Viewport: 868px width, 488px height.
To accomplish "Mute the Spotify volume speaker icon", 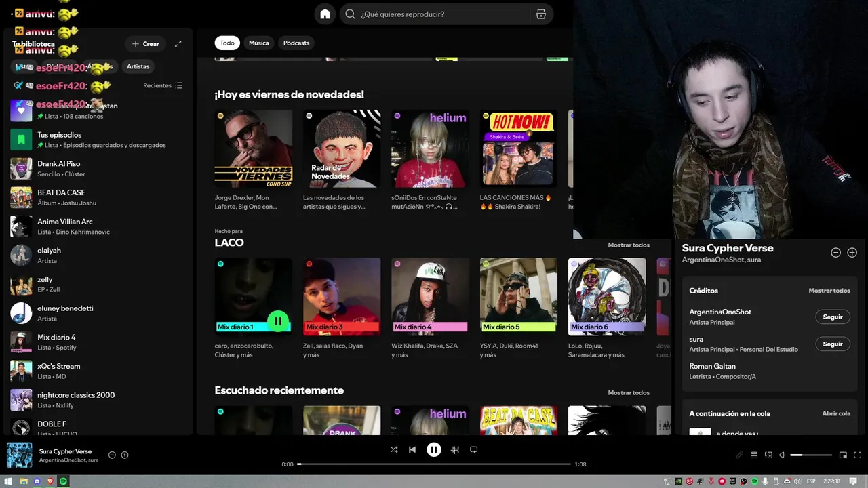I will tap(783, 455).
